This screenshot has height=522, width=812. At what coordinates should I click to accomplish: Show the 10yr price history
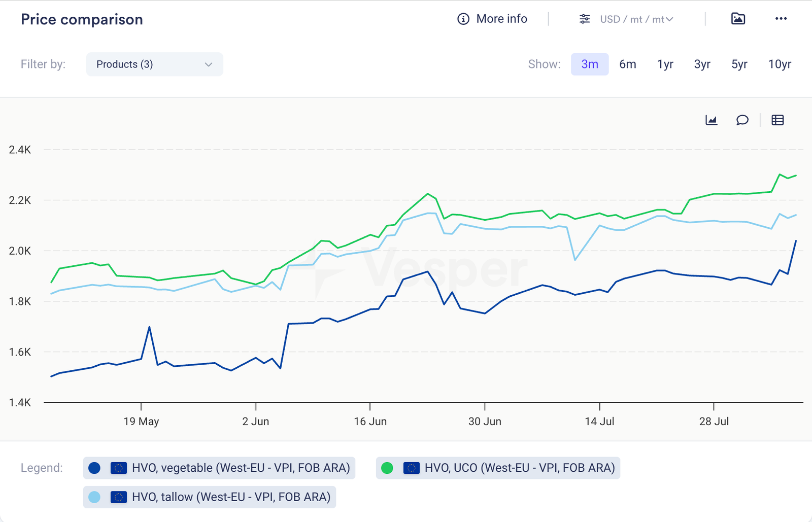click(780, 64)
